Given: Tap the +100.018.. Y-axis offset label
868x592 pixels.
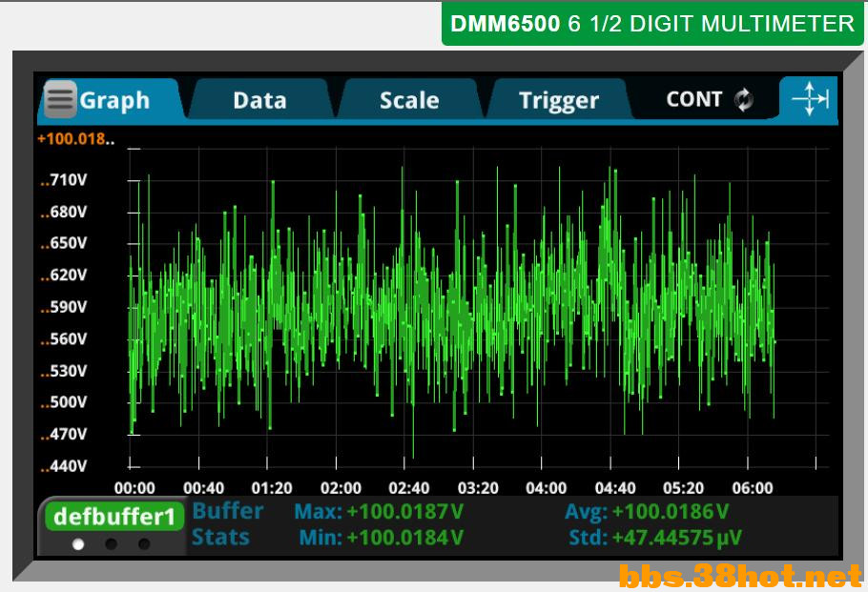Looking at the screenshot, I should (75, 139).
